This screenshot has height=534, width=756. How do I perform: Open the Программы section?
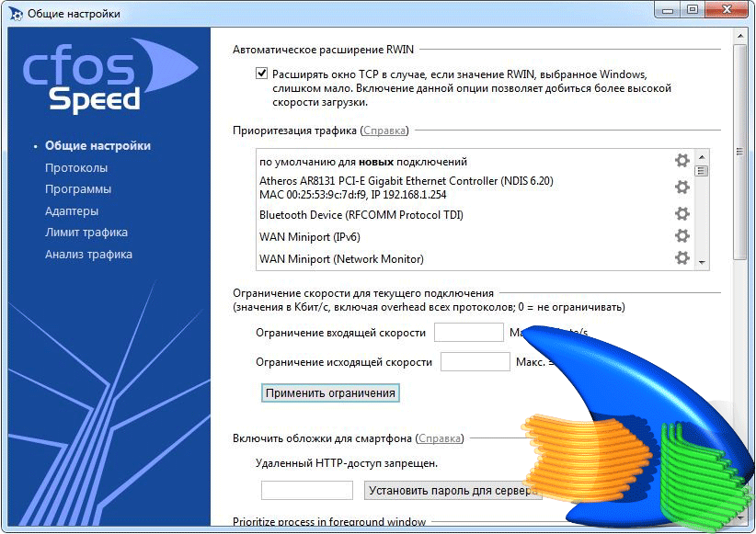pyautogui.click(x=78, y=189)
